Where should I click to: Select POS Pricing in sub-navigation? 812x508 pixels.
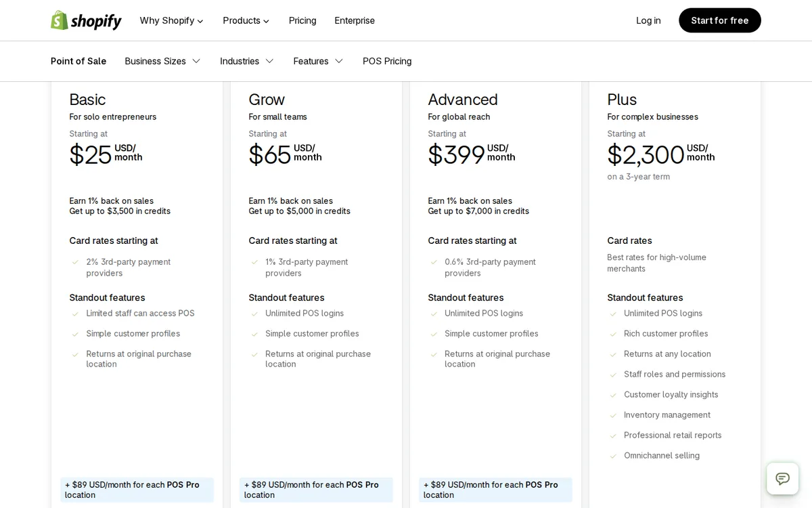[x=387, y=61]
